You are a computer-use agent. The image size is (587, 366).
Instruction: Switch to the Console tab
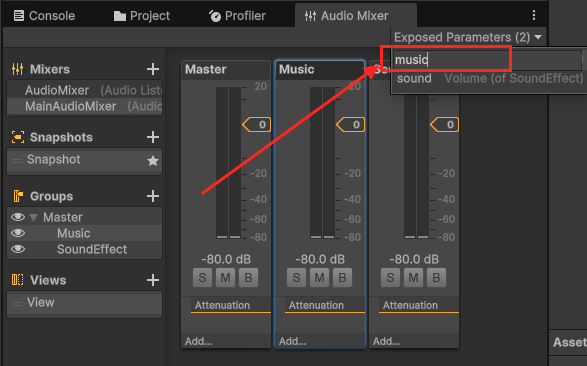(44, 16)
